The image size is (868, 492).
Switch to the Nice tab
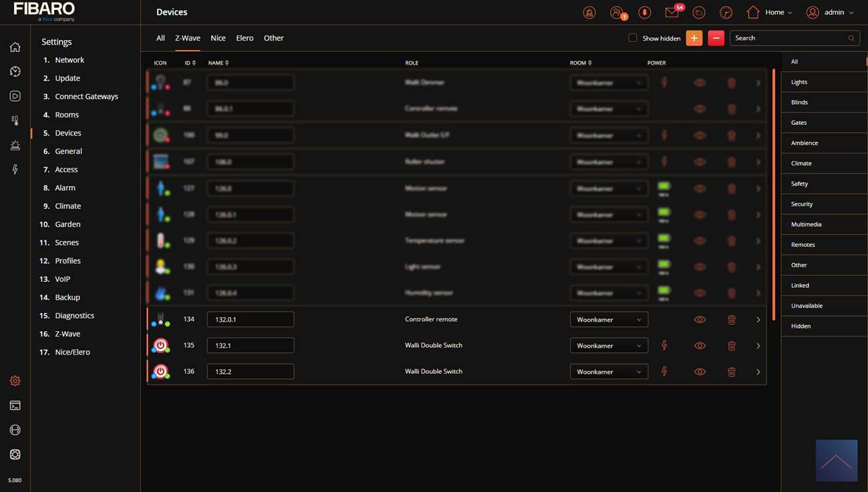[x=218, y=38]
